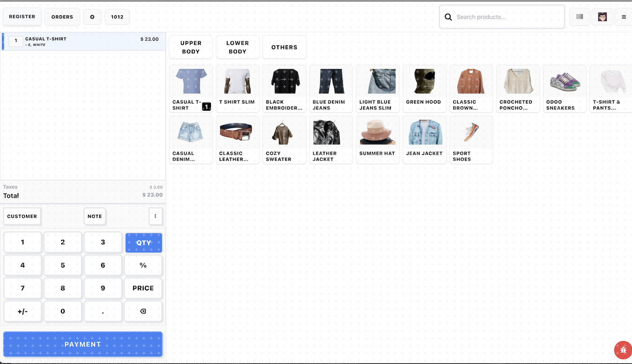632x364 pixels.
Task: Click the Payment button
Action: 83,344
